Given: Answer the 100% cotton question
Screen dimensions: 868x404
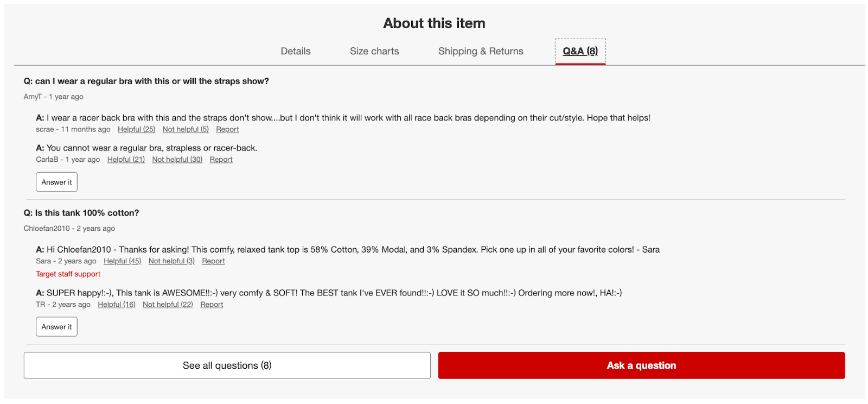Looking at the screenshot, I should pos(56,326).
